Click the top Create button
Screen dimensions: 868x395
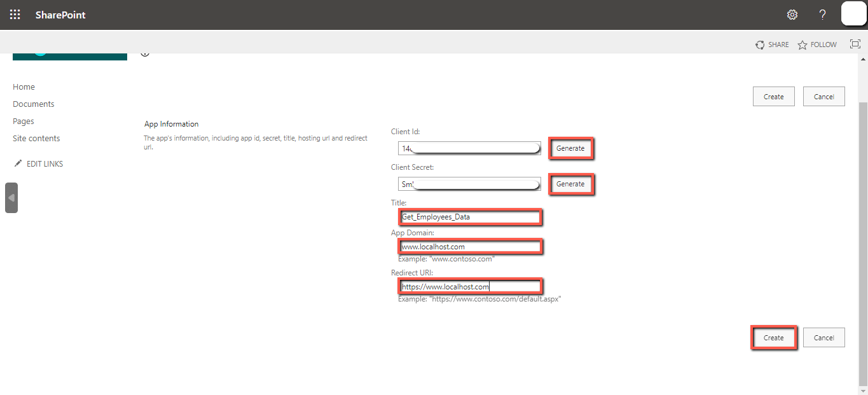point(774,97)
